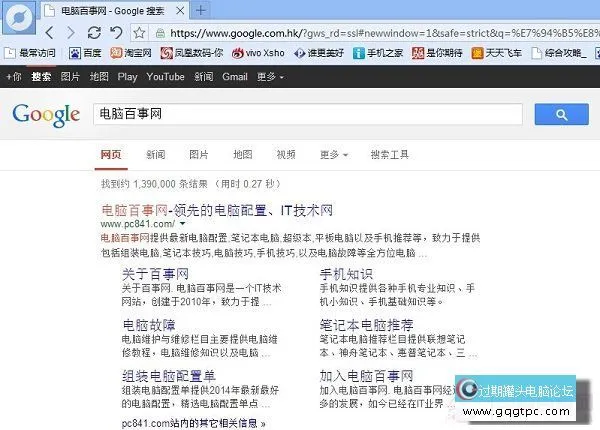This screenshot has width=600, height=430.
Task: Open the 手机知识 sitelink
Action: [x=346, y=274]
